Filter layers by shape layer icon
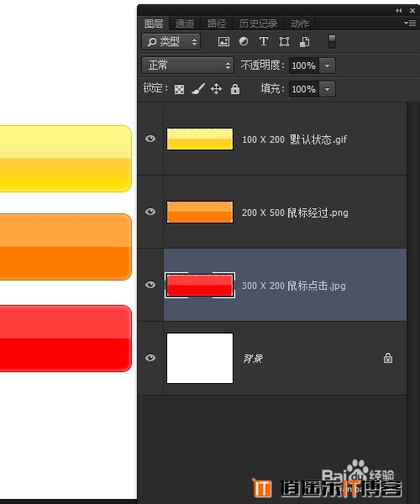 pos(284,41)
